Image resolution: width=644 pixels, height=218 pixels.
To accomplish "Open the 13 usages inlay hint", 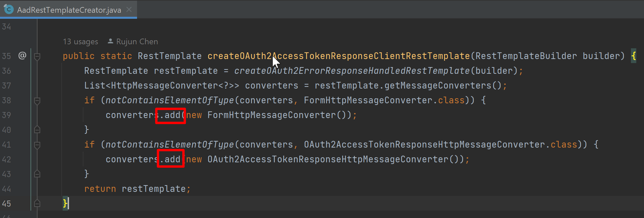I will pos(80,42).
